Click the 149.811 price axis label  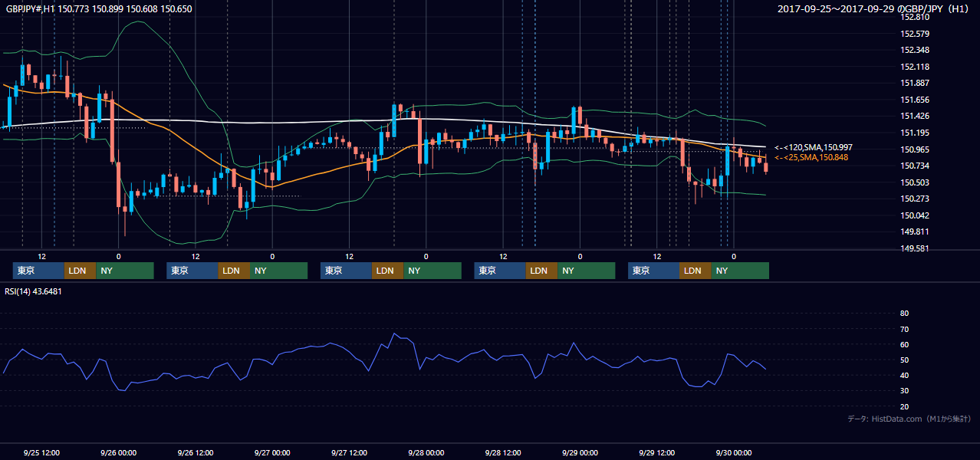[915, 232]
